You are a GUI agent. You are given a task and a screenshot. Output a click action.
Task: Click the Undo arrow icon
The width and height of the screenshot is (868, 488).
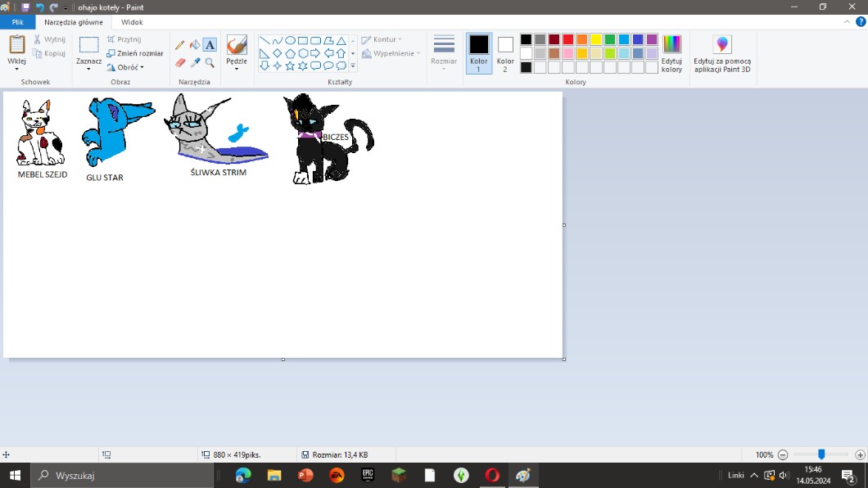[39, 7]
